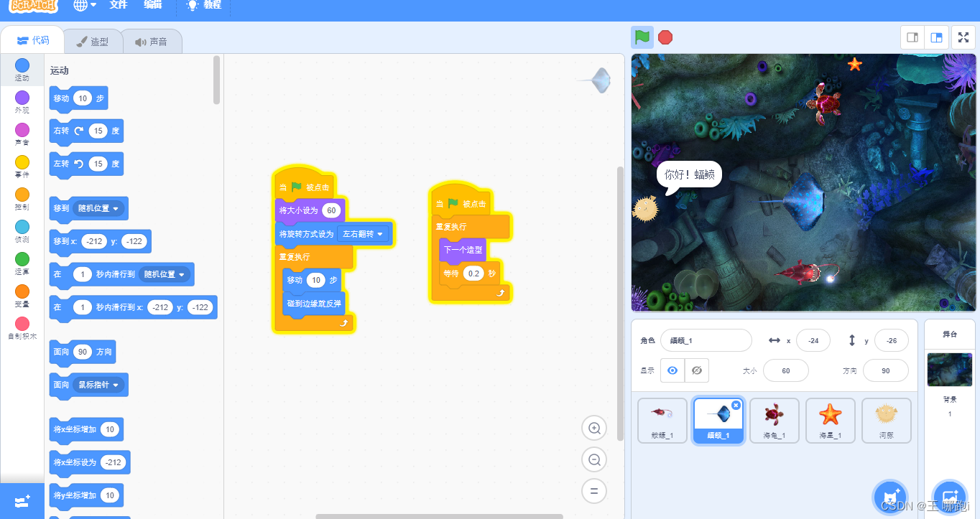Switch to small stage layout
The width and height of the screenshot is (980, 519).
(912, 37)
